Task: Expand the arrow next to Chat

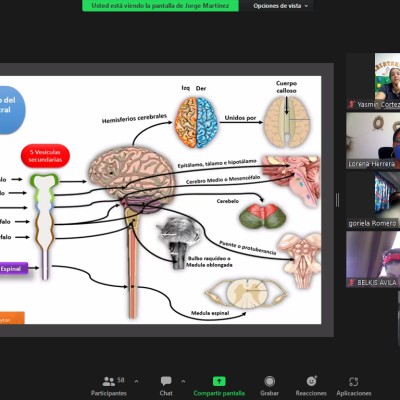Action: point(183,381)
